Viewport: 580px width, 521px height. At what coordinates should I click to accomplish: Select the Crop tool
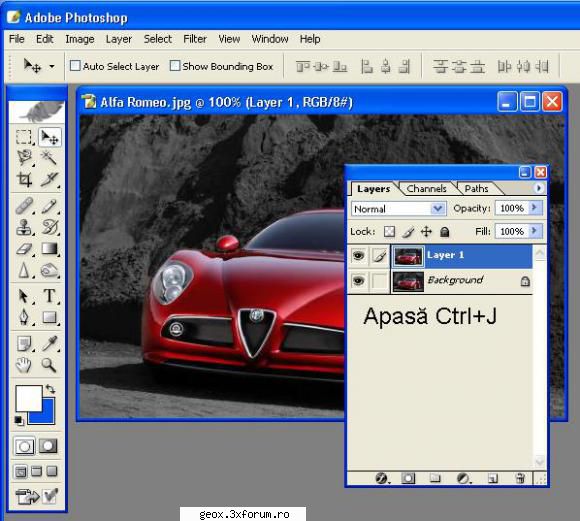click(x=24, y=179)
